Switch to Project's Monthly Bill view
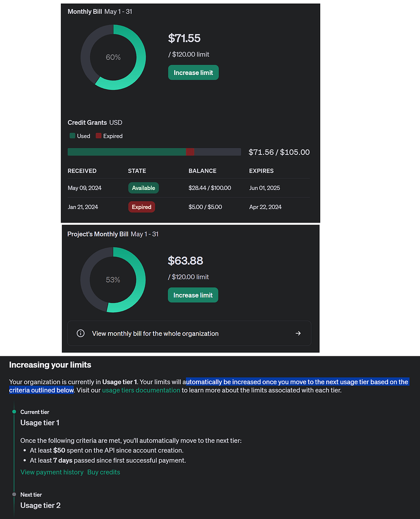420x519 pixels. click(98, 234)
